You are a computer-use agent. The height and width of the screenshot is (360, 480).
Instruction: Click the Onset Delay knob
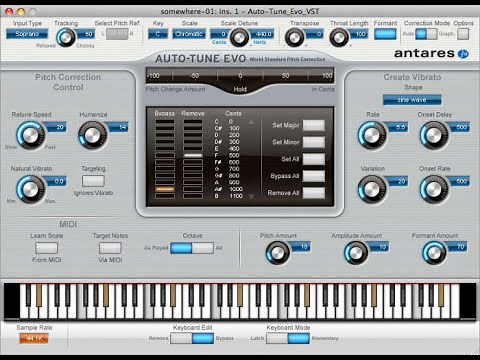pyautogui.click(x=434, y=135)
